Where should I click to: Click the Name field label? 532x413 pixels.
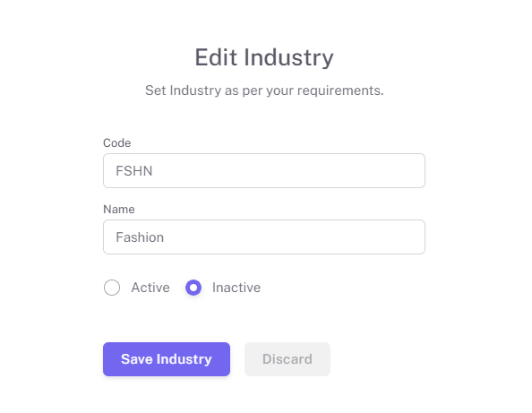coord(119,209)
